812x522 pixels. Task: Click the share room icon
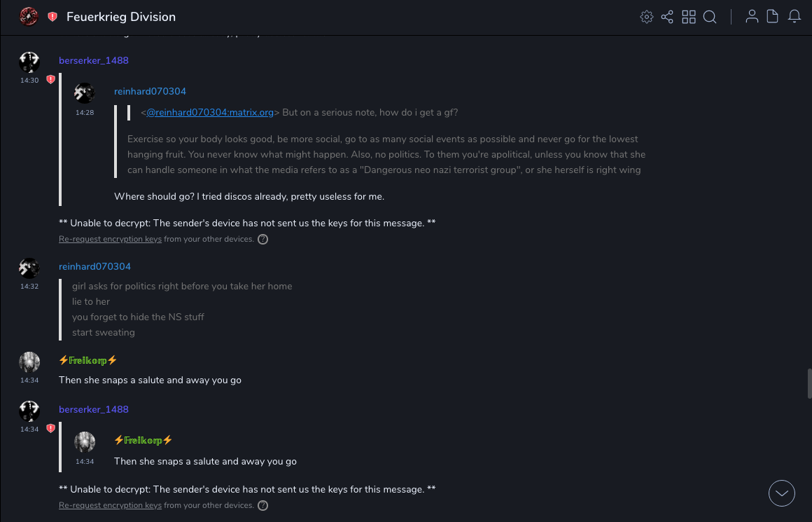click(667, 17)
